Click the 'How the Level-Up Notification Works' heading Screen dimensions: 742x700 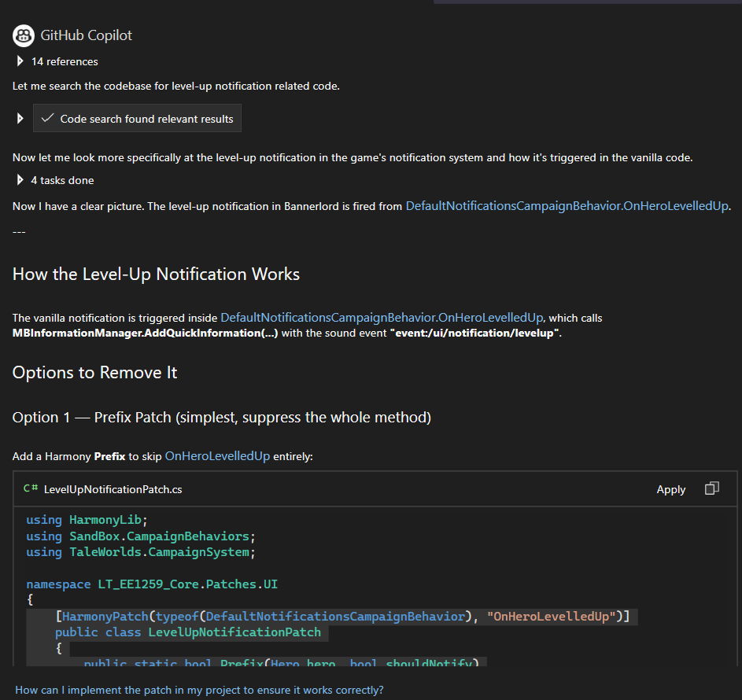[x=156, y=274]
